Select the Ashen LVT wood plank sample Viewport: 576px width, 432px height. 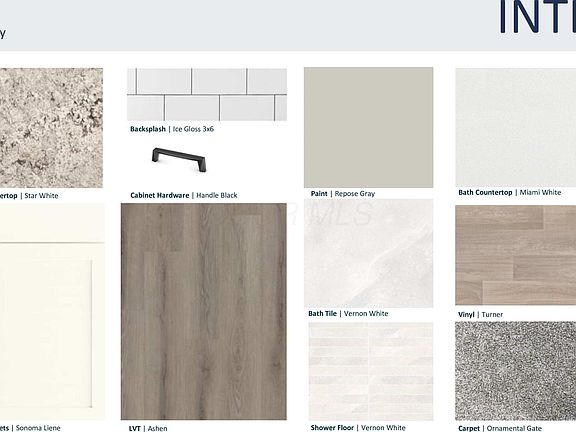coord(204,312)
